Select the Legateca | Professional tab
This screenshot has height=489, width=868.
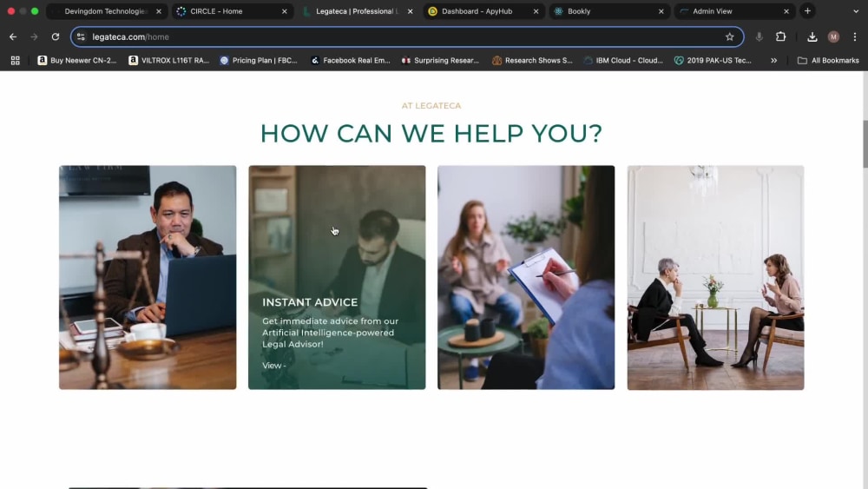[357, 11]
